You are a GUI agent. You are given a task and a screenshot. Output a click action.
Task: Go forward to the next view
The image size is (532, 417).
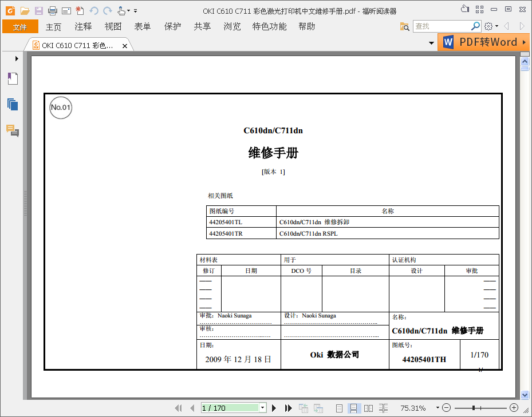pos(318,408)
